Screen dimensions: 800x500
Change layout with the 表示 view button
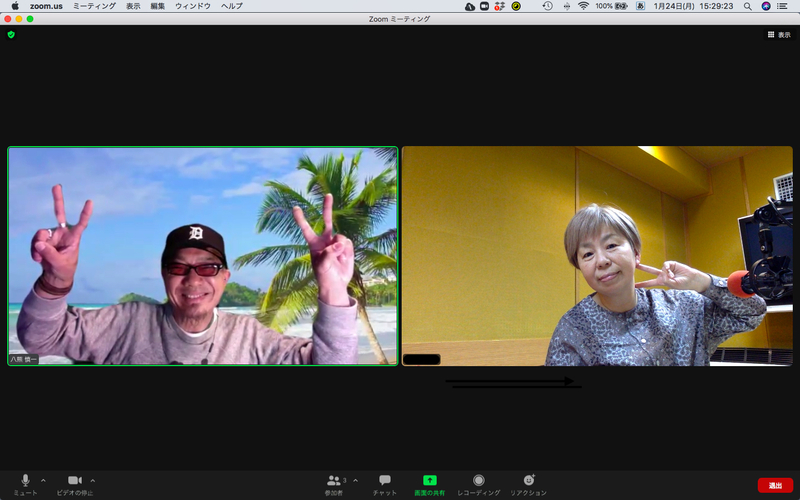(778, 34)
